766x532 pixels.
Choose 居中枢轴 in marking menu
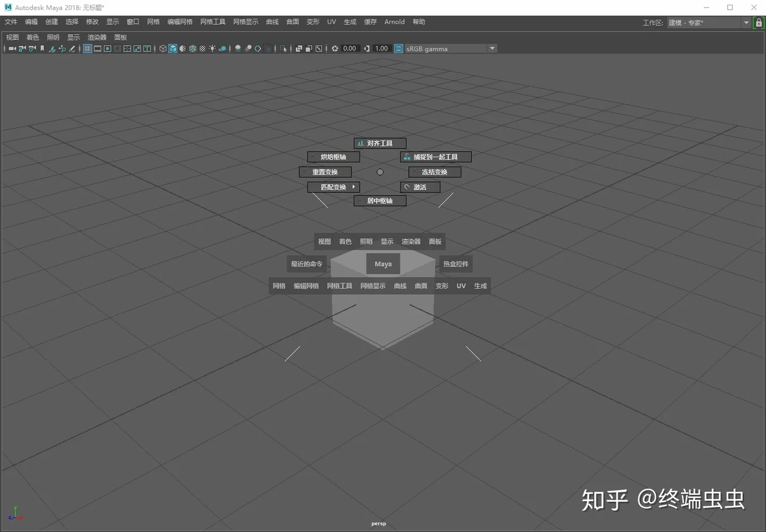(380, 201)
